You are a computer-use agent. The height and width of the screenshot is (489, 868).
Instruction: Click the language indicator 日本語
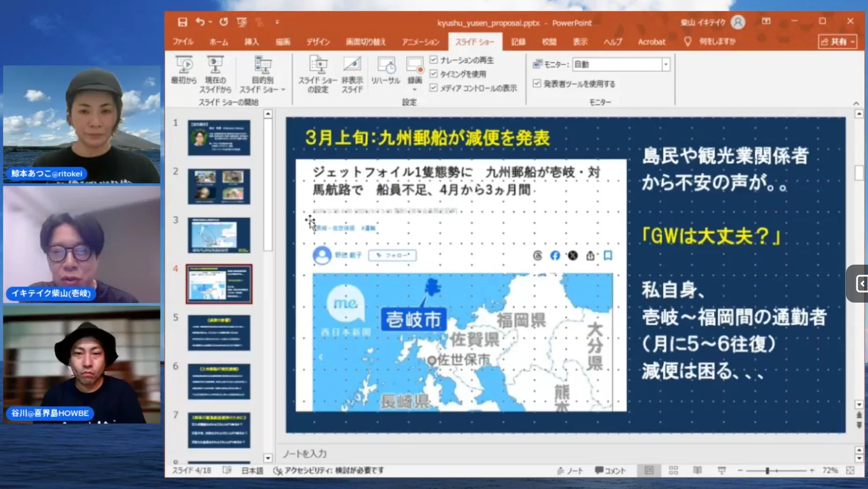tap(252, 470)
